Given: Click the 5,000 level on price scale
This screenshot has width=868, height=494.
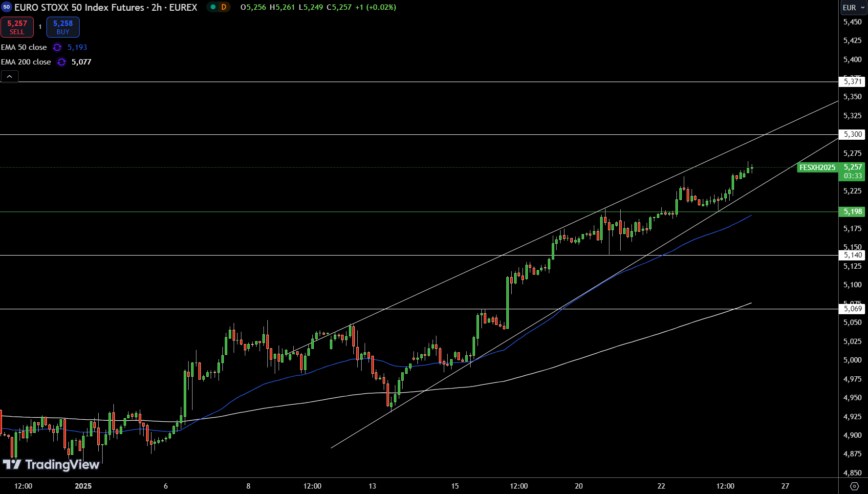Looking at the screenshot, I should point(852,360).
